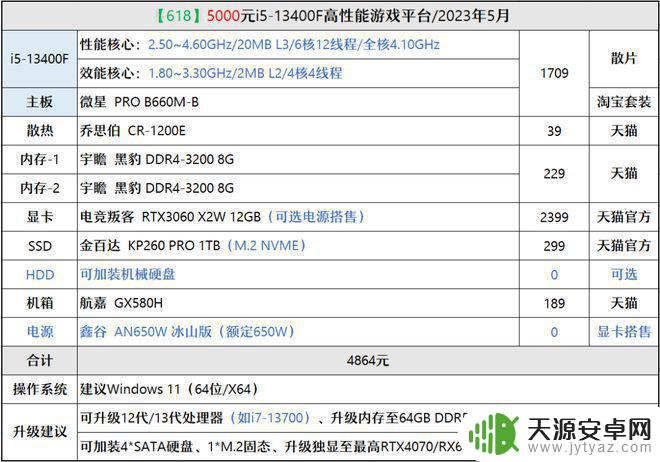
Task: Click the '淘宝套装' source cell
Action: click(623, 102)
